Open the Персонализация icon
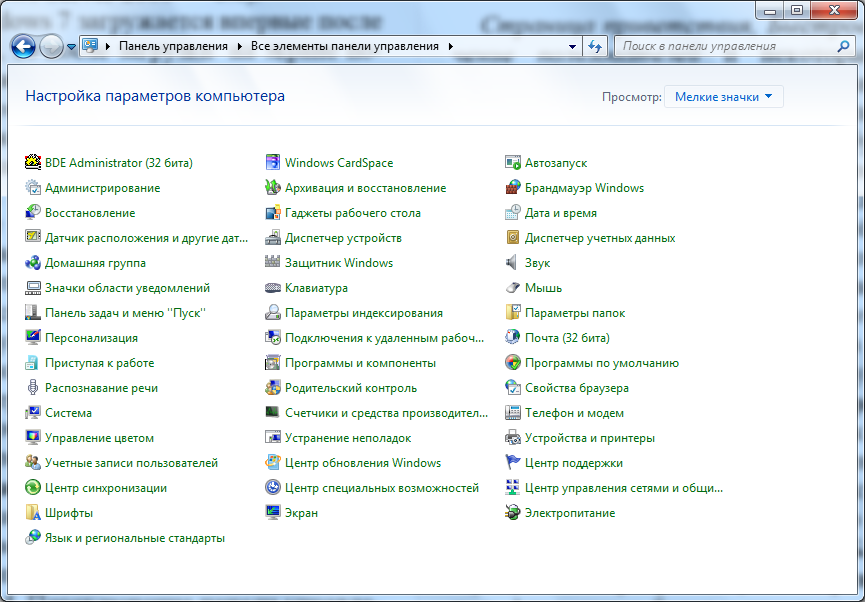Screen dimensions: 865x602 (33, 338)
